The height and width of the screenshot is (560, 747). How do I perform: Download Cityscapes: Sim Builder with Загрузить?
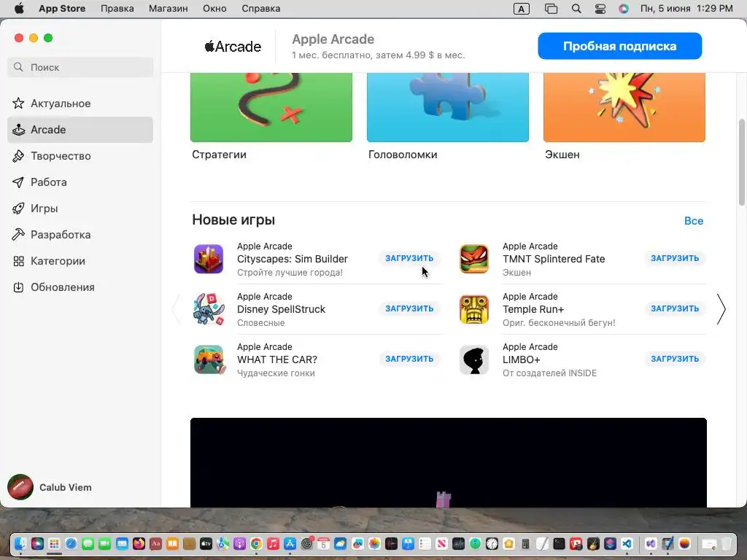click(409, 258)
